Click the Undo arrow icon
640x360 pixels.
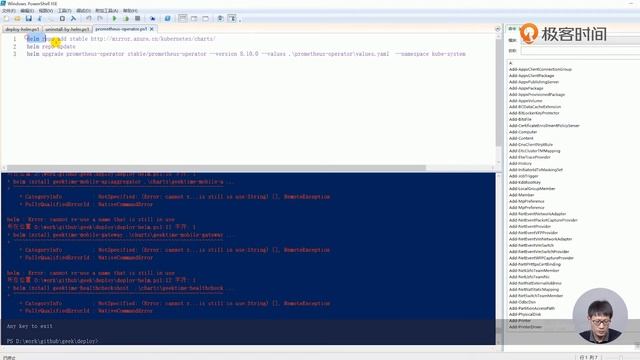coord(89,18)
